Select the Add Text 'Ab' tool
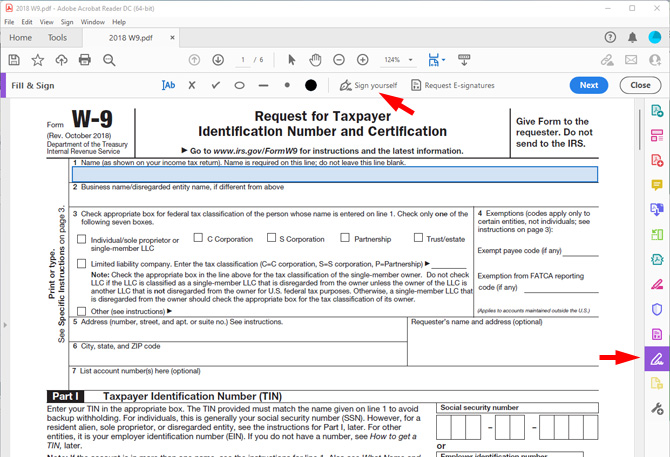670x457 pixels. click(168, 85)
